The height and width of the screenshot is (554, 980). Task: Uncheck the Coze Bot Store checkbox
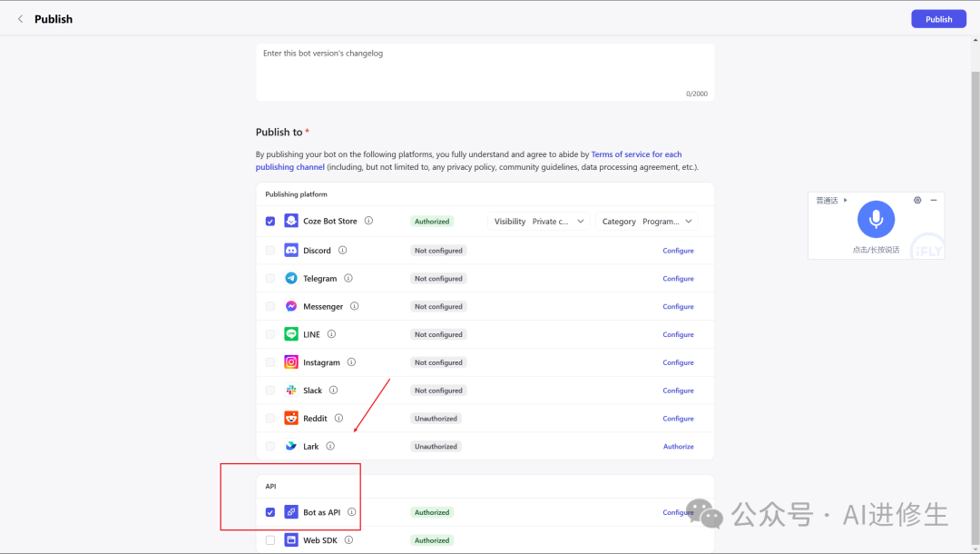click(270, 221)
